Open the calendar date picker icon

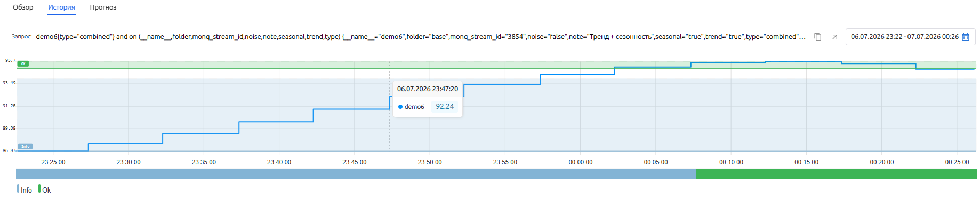tap(965, 37)
